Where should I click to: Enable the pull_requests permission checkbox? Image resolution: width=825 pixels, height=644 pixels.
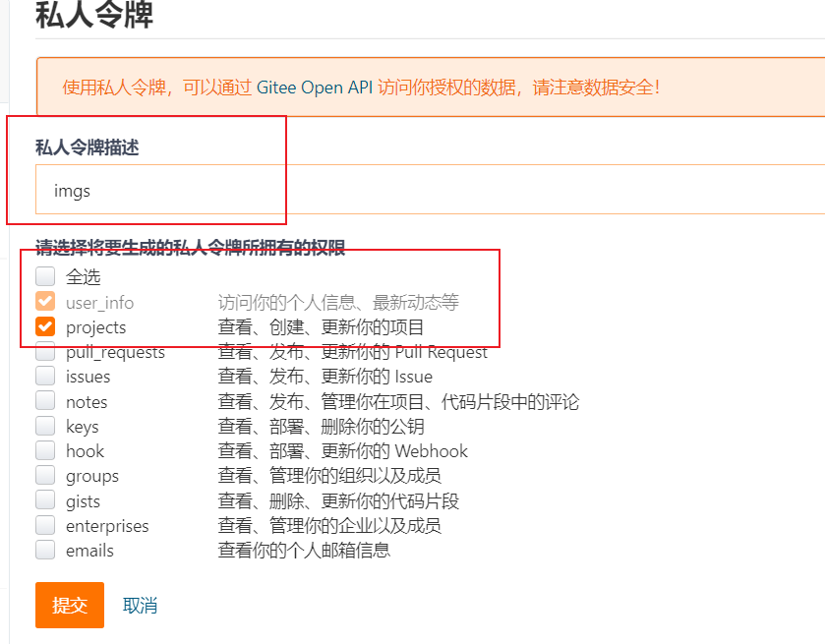45,351
